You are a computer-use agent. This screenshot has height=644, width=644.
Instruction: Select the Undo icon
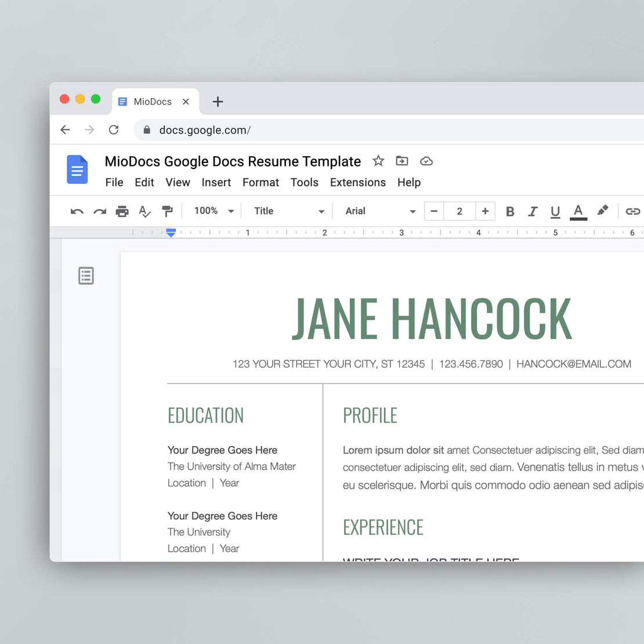coord(76,211)
